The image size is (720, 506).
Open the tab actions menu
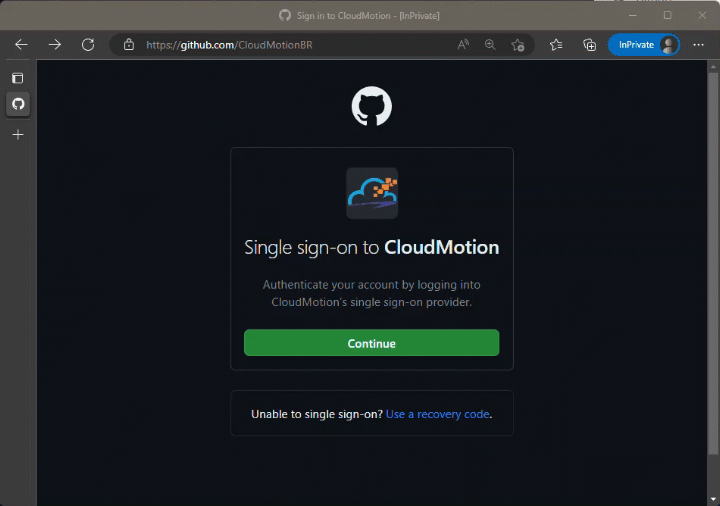18,78
